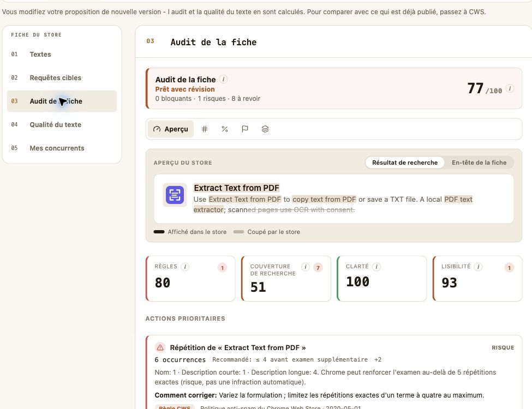This screenshot has width=532, height=409.
Task: Switch the preview to Résultat de recherche
Action: coord(405,163)
